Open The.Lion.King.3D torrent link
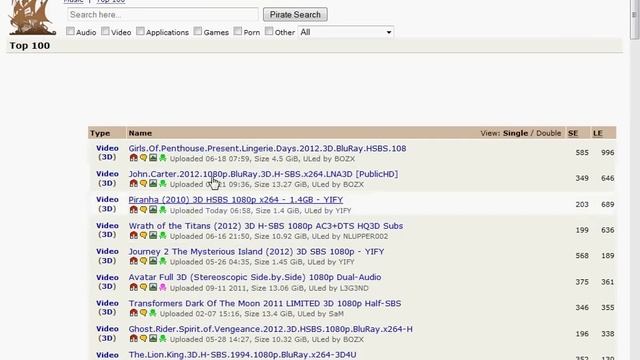This screenshot has width=640, height=360. pos(242,355)
